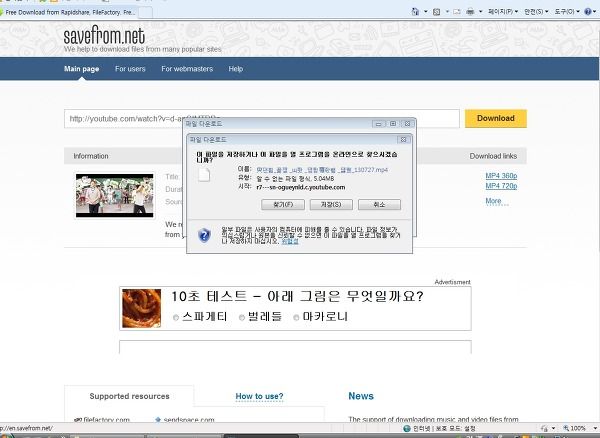The height and width of the screenshot is (438, 600).
Task: Open the MP4 720p download link
Action: pyautogui.click(x=501, y=186)
